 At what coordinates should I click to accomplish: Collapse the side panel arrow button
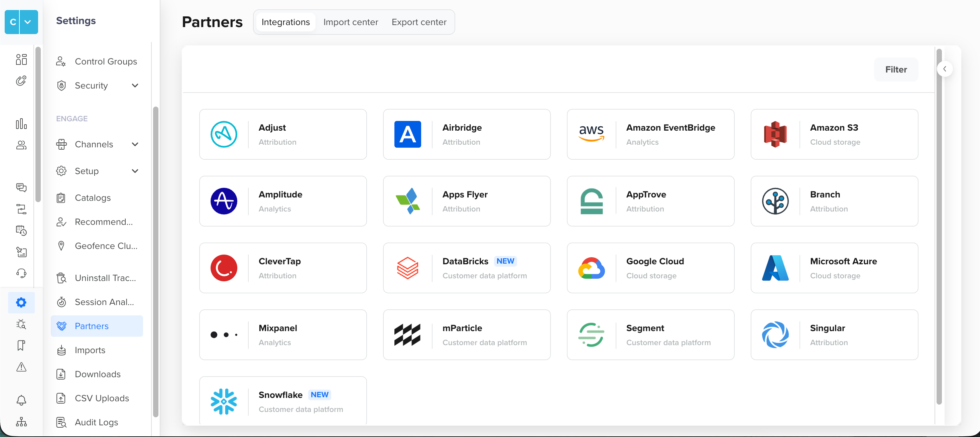(x=944, y=69)
